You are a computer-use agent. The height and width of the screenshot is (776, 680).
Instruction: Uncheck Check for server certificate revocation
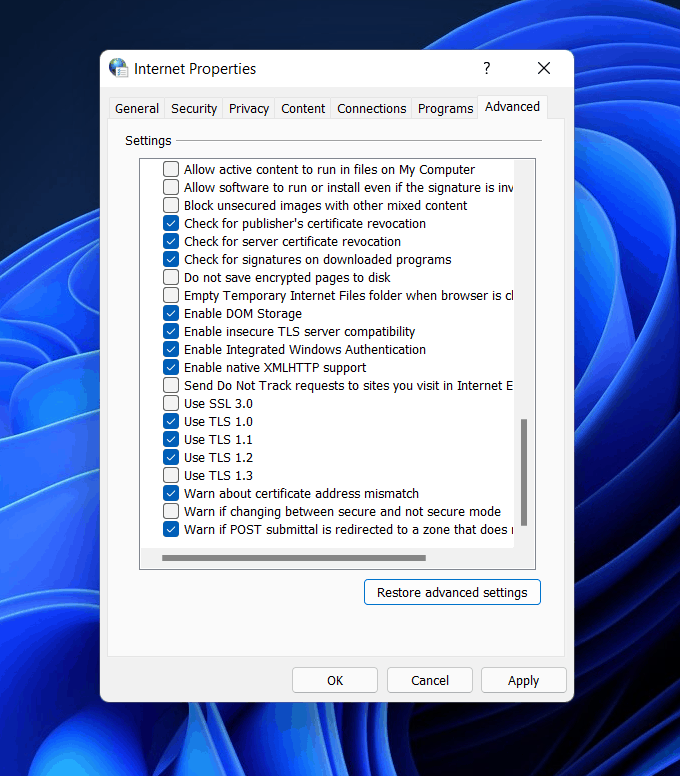171,241
